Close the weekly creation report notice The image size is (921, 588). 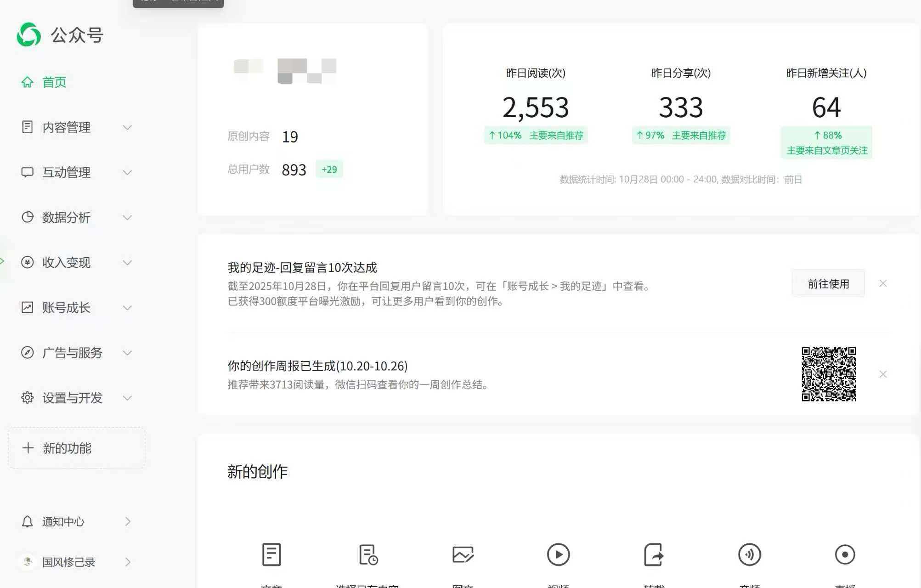(x=883, y=374)
